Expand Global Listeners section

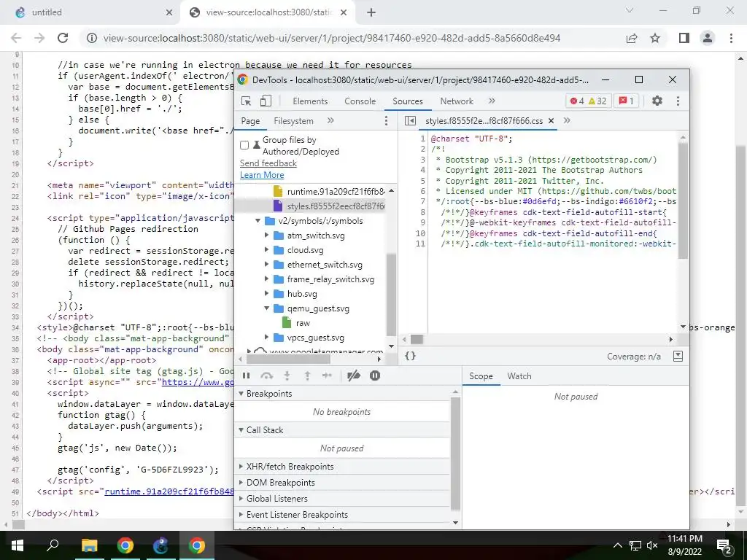tap(241, 499)
